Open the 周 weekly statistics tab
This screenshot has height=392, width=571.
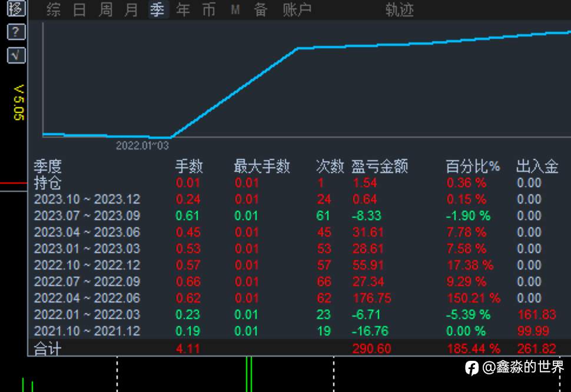(105, 9)
